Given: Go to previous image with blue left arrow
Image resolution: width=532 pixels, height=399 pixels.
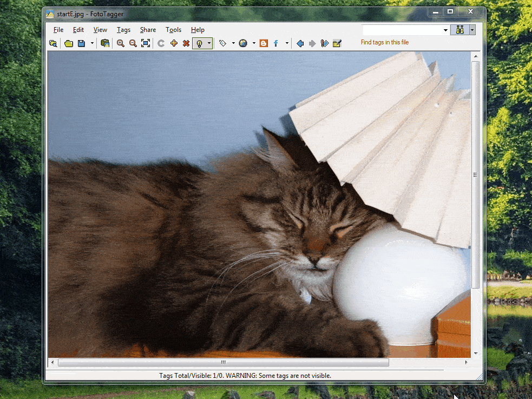Looking at the screenshot, I should tap(300, 43).
